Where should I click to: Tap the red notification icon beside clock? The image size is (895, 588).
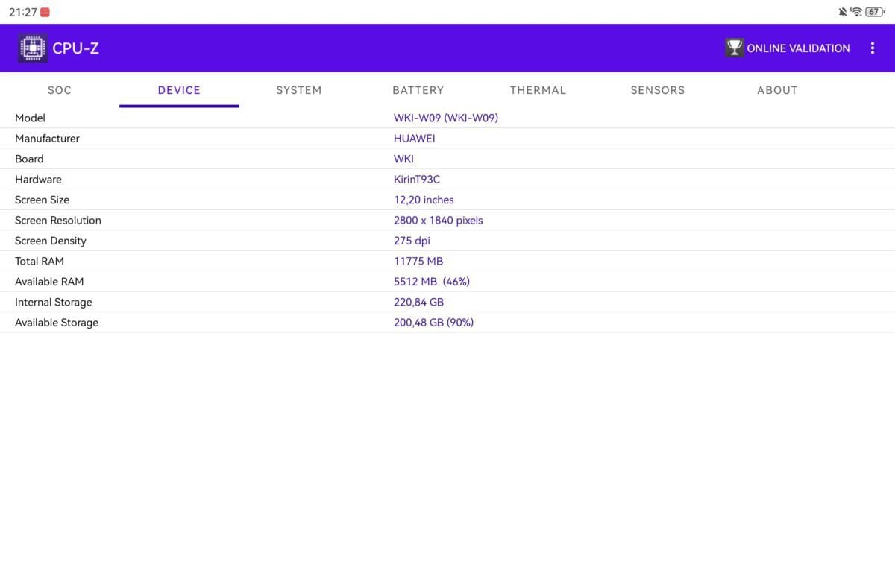(45, 13)
